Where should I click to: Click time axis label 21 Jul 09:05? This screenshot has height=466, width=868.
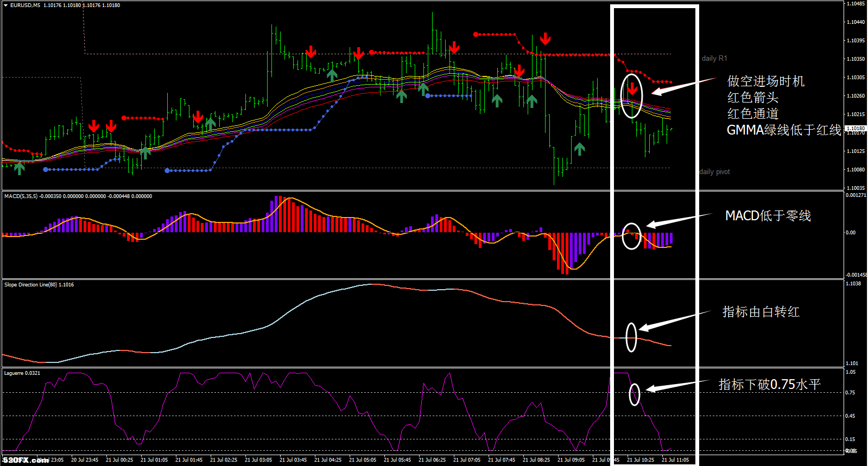click(x=571, y=460)
